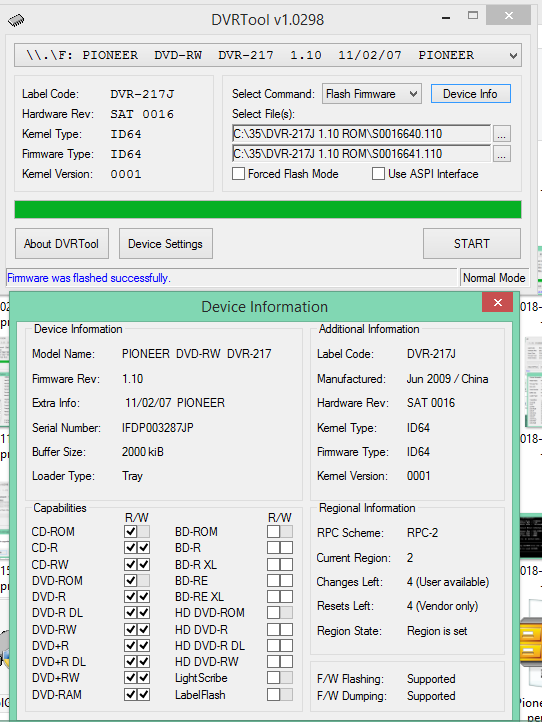542x722 pixels.
Task: Click the HD DVD-RW write checkbox
Action: click(x=286, y=662)
